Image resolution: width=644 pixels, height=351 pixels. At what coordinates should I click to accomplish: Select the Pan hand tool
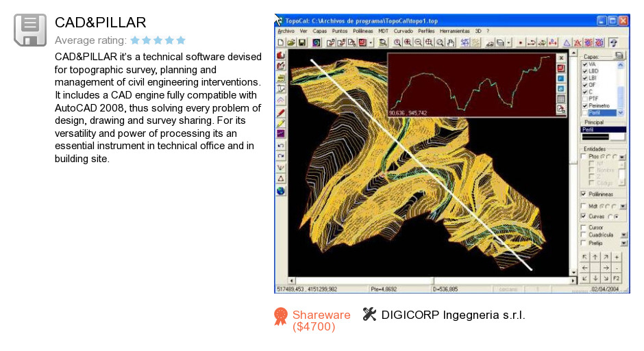[451, 42]
